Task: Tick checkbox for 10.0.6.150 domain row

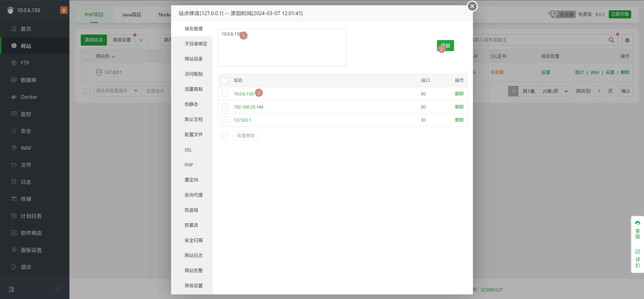Action: point(225,94)
